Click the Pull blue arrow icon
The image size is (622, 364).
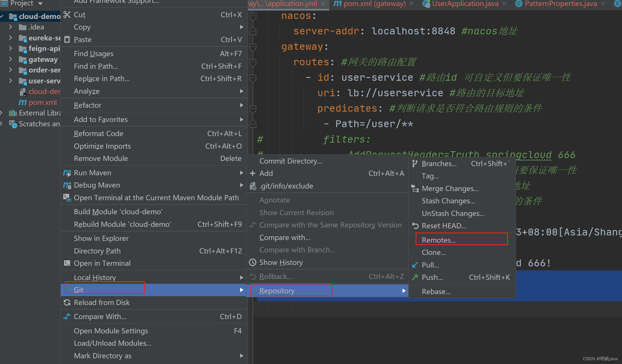415,265
